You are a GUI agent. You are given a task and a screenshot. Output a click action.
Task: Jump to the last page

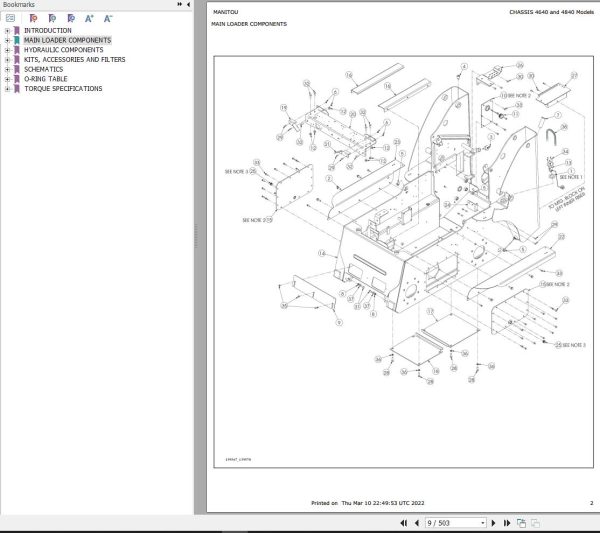(x=507, y=523)
